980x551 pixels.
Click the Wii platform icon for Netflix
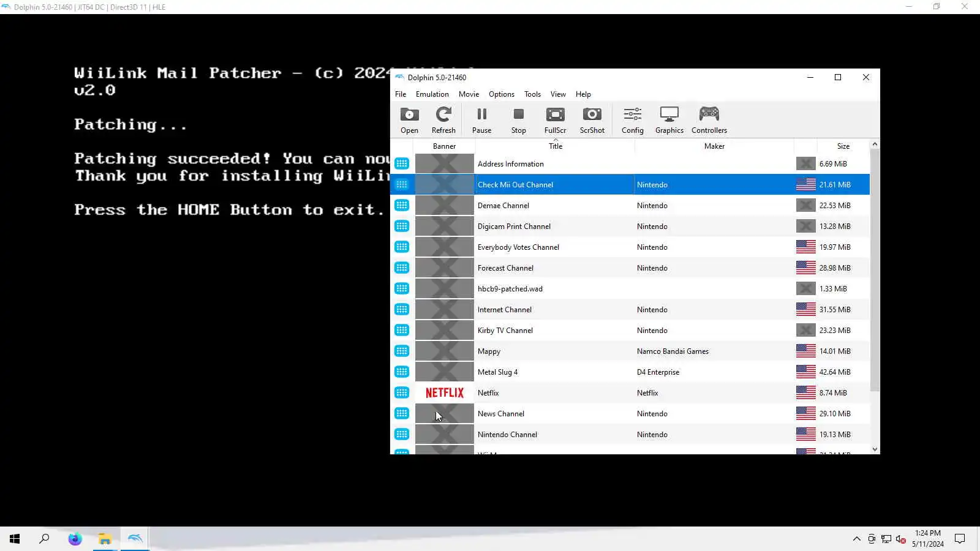[x=402, y=392]
